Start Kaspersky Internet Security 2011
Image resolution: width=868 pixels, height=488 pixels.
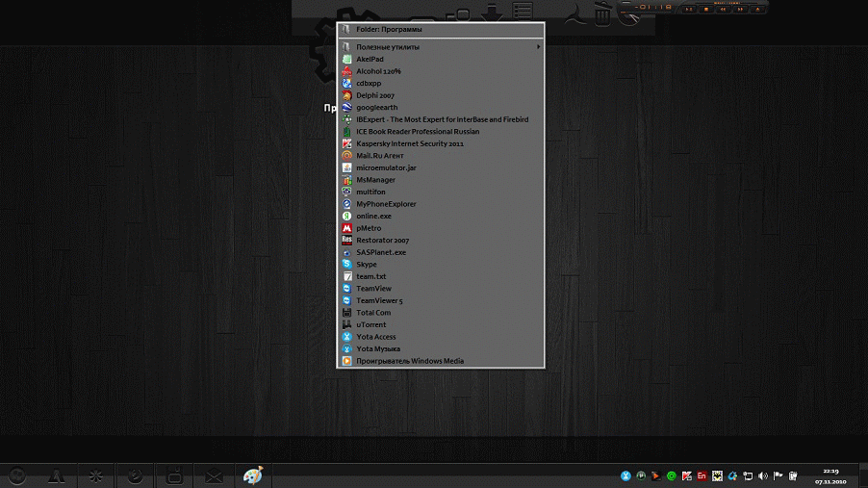[x=409, y=143]
